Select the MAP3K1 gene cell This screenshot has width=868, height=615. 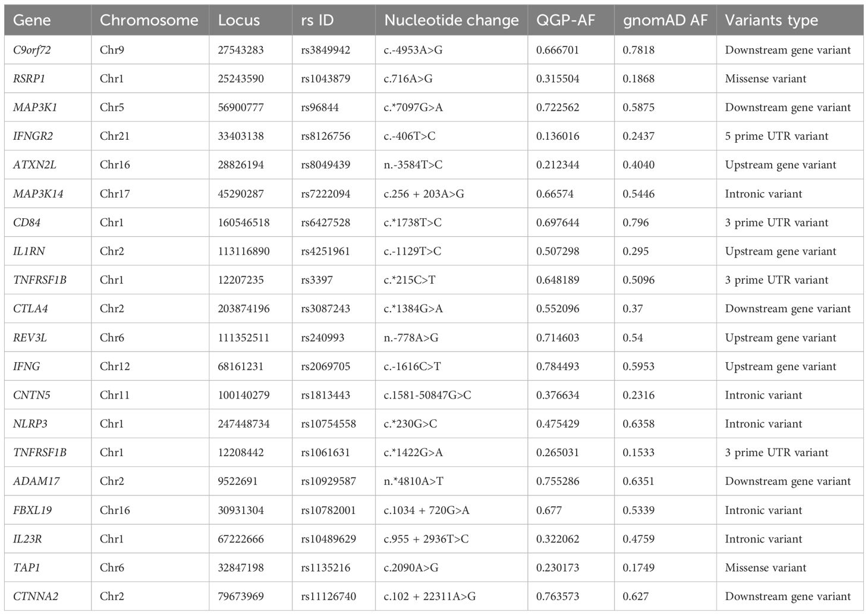click(35, 108)
